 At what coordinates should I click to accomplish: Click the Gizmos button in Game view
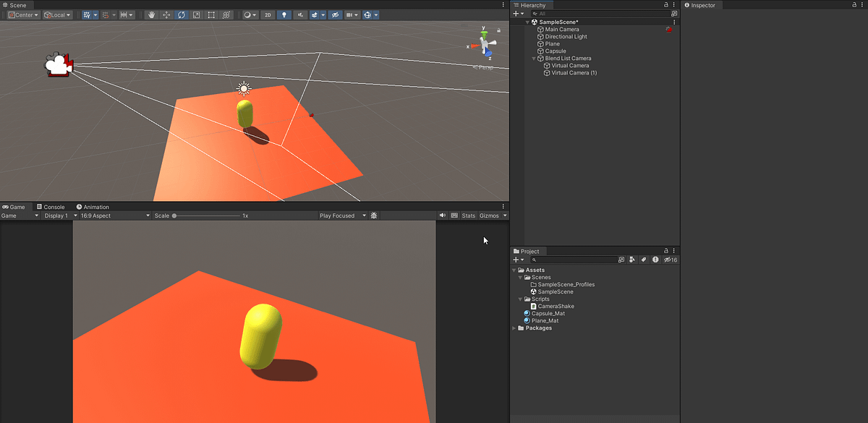click(488, 215)
